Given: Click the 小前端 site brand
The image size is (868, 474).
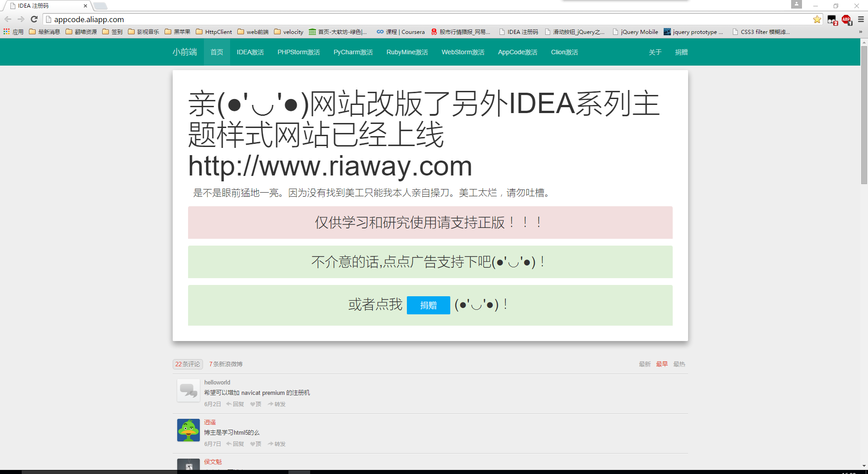Looking at the screenshot, I should coord(184,52).
